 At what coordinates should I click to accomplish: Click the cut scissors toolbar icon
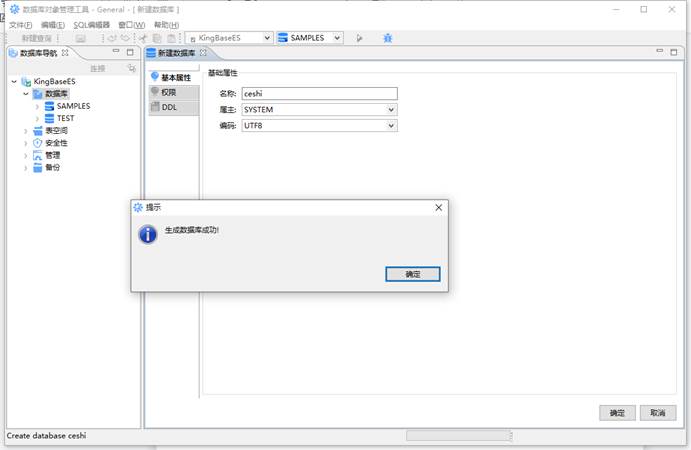143,38
